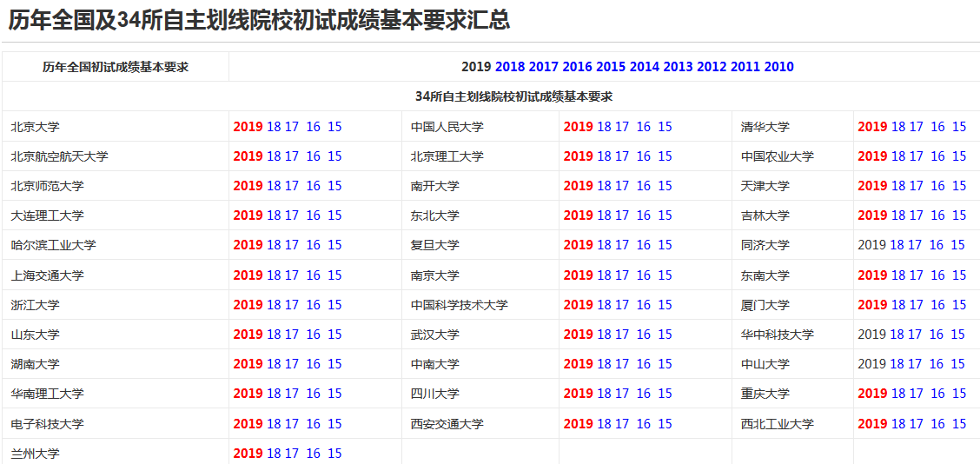Screen dimensions: 980x464
Task: Click 18 link for 北京理工大学
Action: click(605, 156)
